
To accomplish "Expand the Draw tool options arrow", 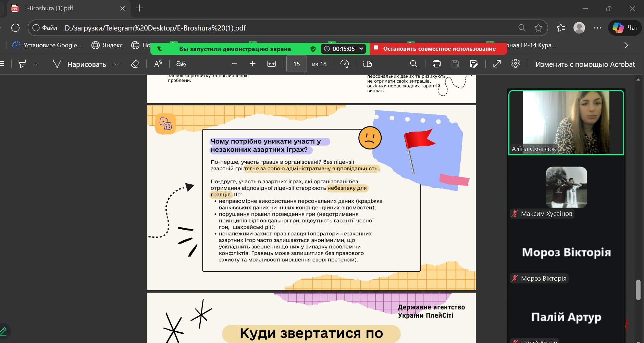I will 116,64.
